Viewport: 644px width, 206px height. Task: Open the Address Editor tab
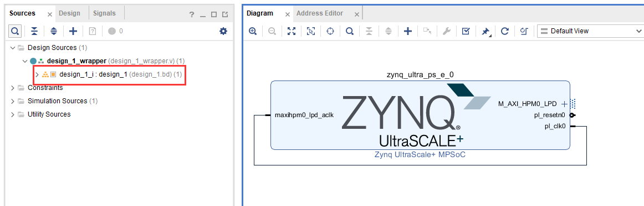click(320, 13)
